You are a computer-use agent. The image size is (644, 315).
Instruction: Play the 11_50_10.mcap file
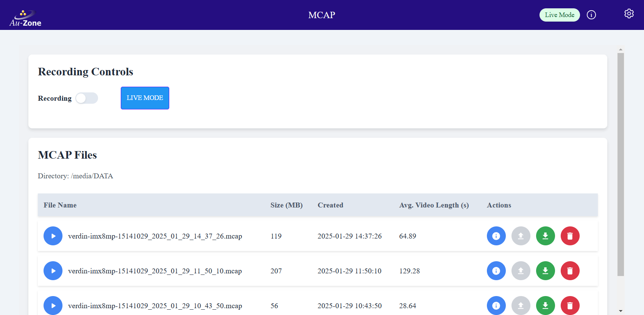tap(53, 271)
